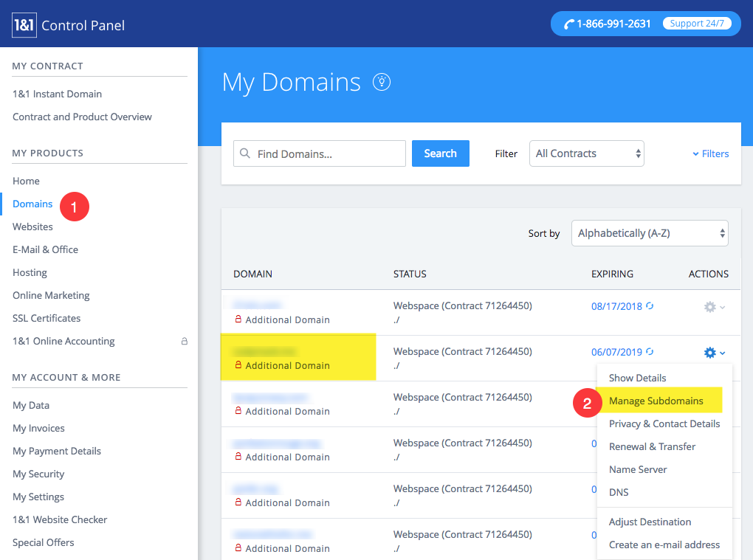
Task: Click the Find Domains search field
Action: click(320, 153)
